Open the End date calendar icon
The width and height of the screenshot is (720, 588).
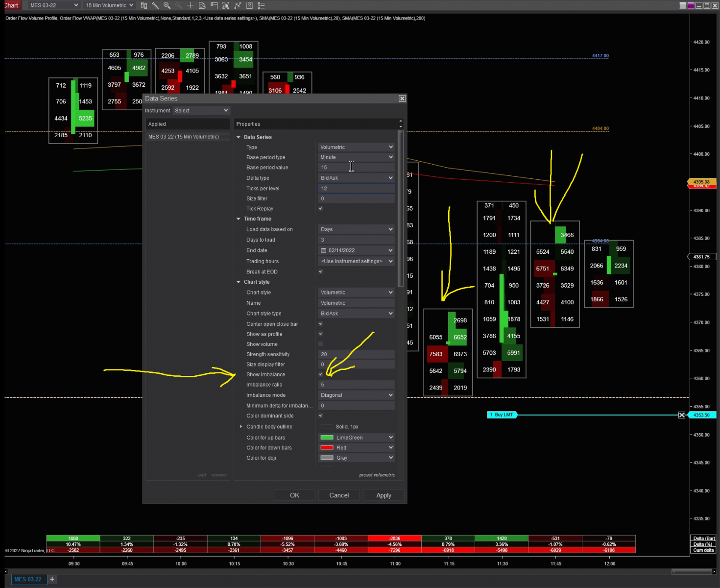coord(323,250)
